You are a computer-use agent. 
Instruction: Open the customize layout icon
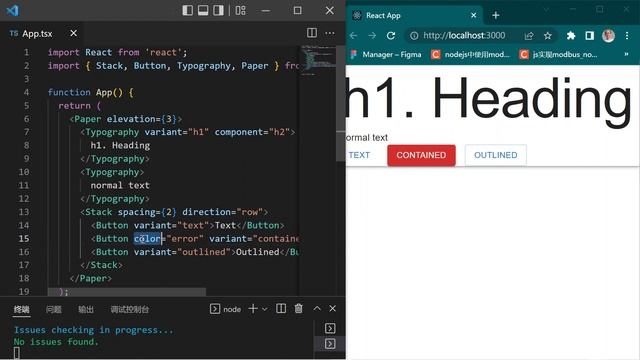[x=240, y=10]
